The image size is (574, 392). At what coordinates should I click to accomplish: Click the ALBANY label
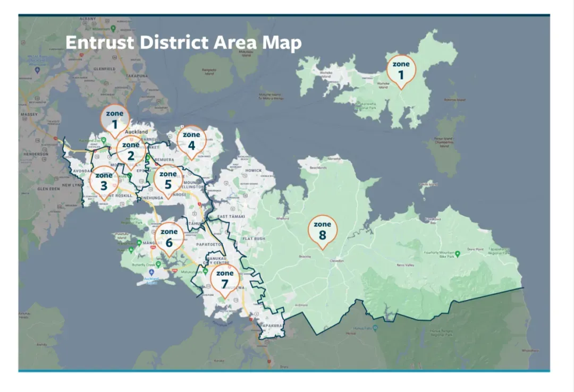[x=88, y=19]
